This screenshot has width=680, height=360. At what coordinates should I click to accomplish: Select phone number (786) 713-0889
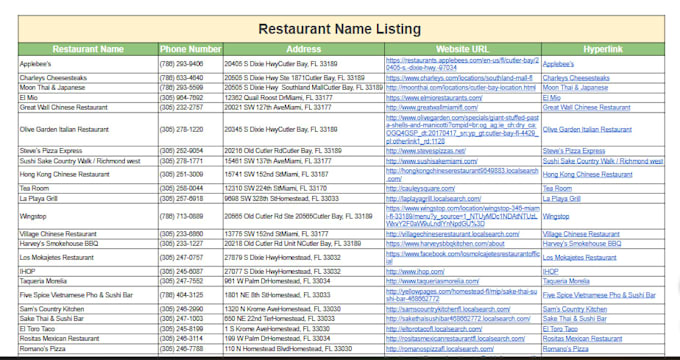[181, 216]
